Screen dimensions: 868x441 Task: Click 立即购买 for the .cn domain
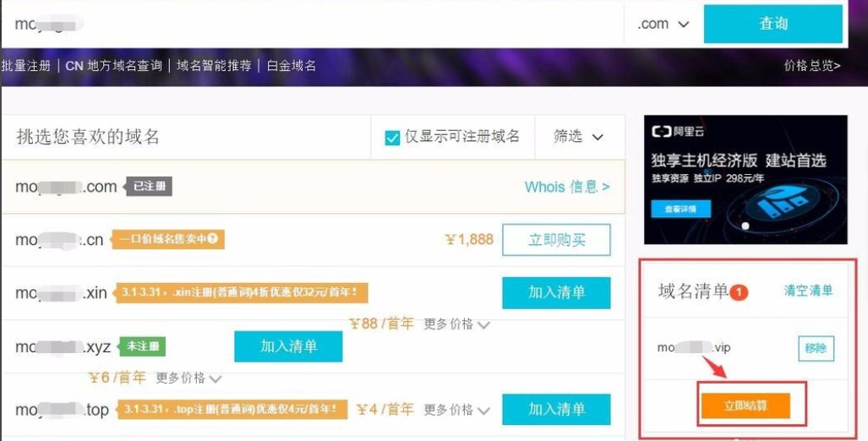pyautogui.click(x=556, y=240)
